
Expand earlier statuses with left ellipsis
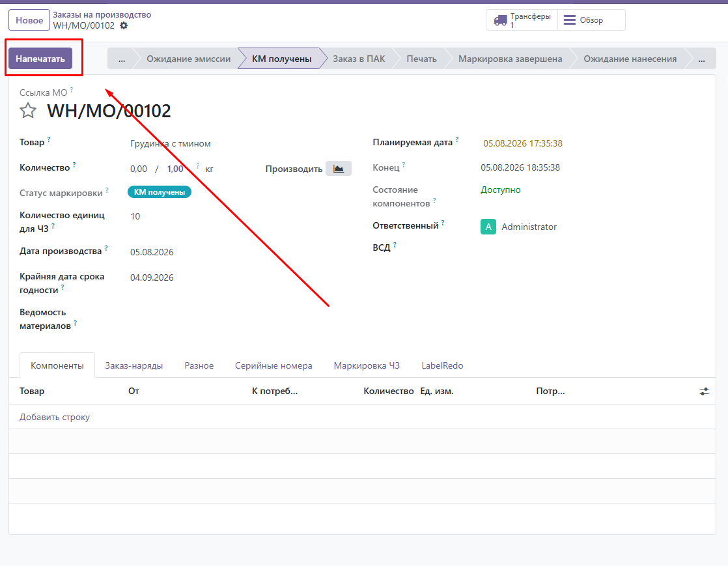[x=122, y=59]
